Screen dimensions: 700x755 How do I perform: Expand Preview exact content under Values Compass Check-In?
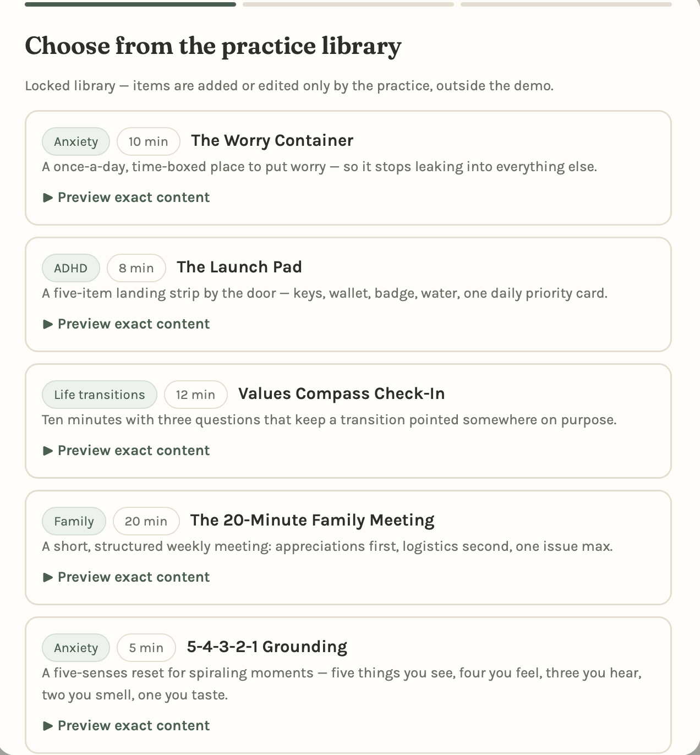click(x=126, y=451)
